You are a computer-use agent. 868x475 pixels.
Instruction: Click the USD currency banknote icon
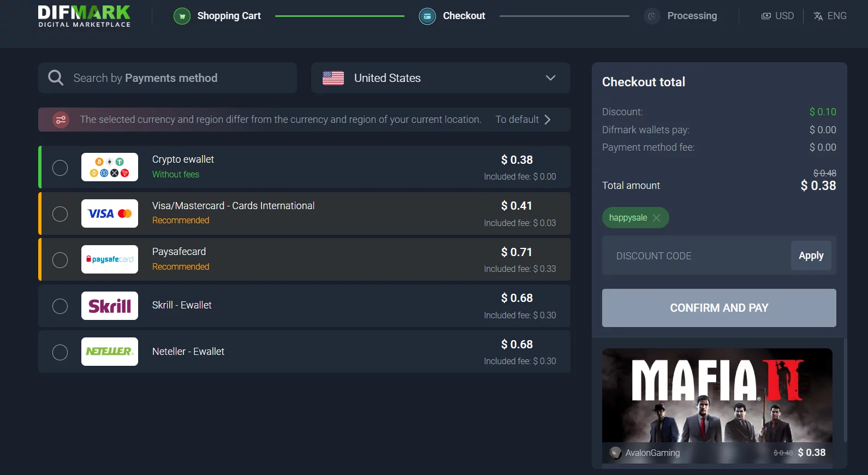coord(766,16)
